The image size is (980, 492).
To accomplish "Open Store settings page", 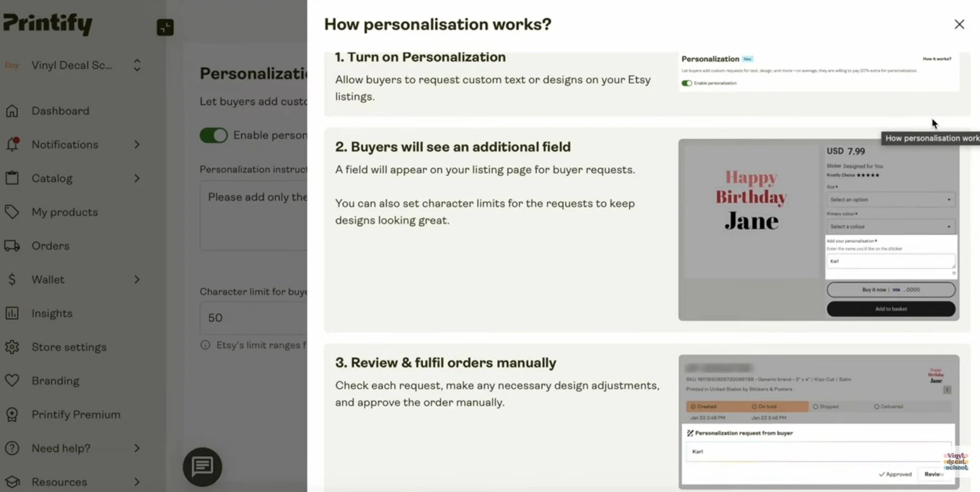I will [69, 347].
